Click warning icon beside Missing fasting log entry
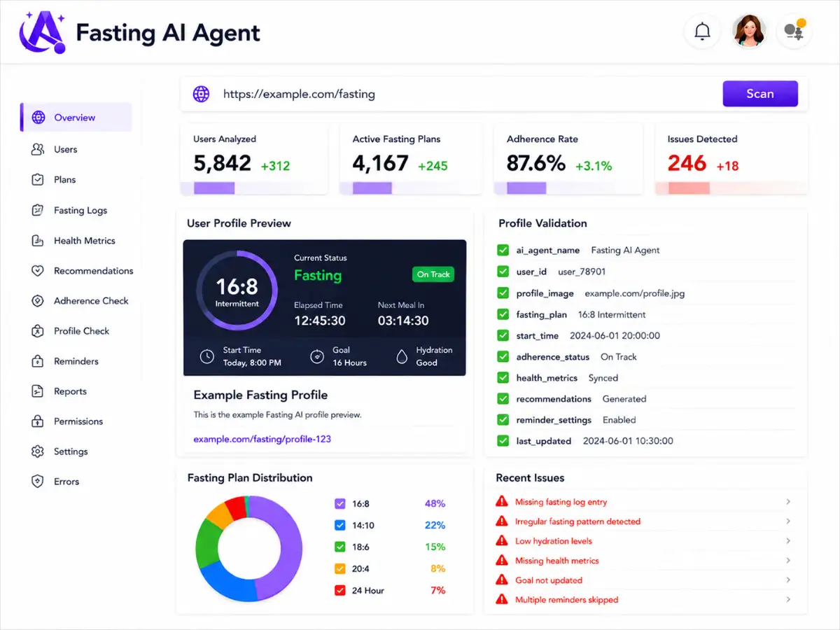The image size is (840, 630). (501, 502)
